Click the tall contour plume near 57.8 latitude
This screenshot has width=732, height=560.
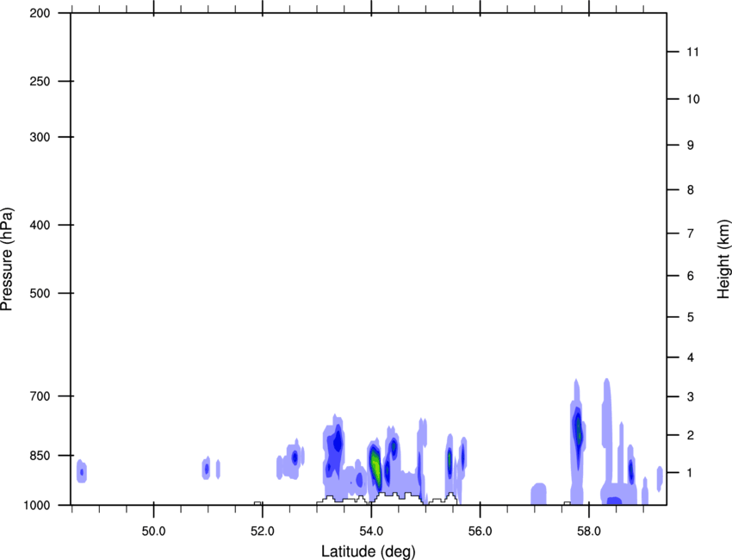[578, 439]
